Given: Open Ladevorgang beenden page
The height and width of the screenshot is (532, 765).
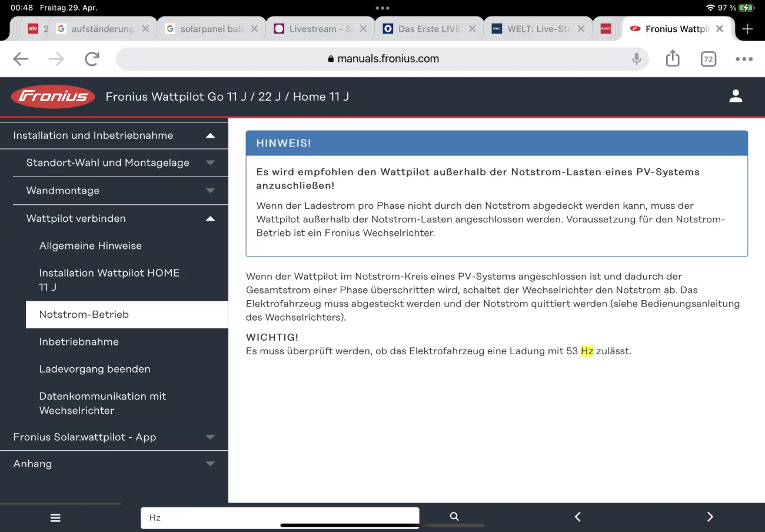Looking at the screenshot, I should (95, 369).
